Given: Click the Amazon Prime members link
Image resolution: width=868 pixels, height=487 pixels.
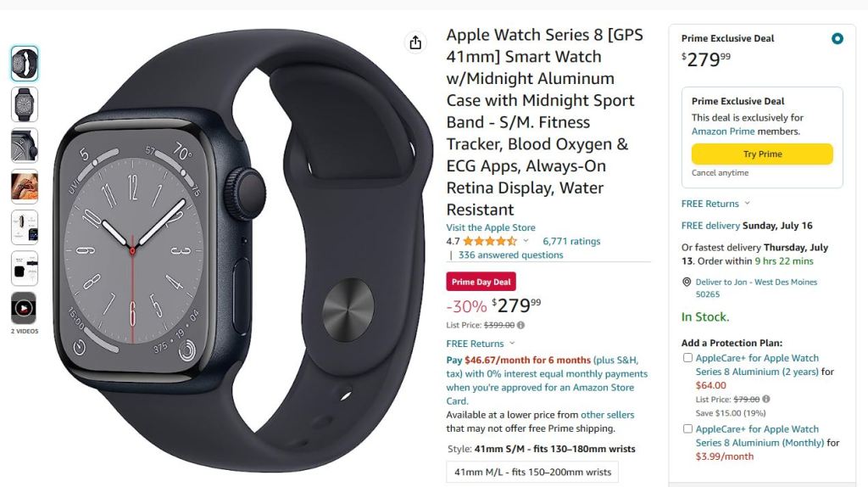Looking at the screenshot, I should (723, 132).
